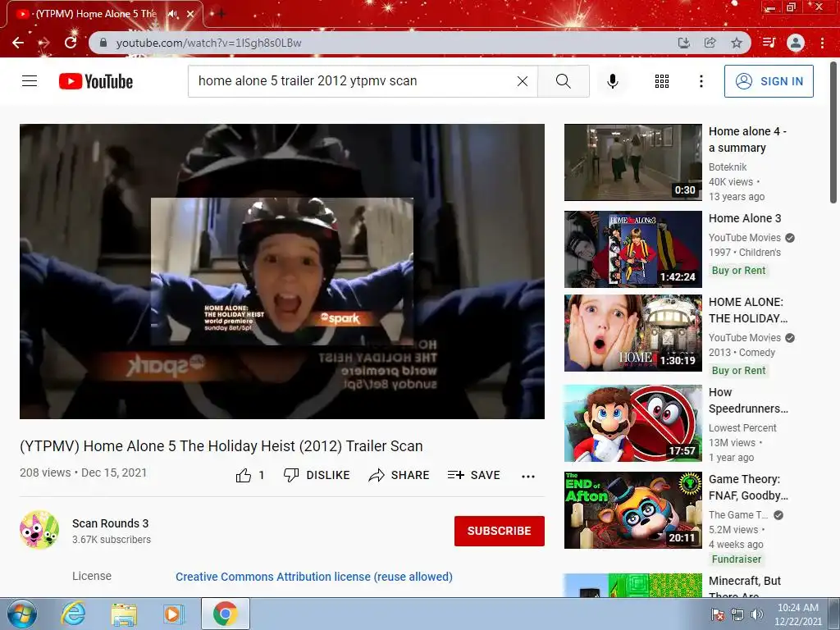Screen dimensions: 840x630
Task: Click the red SUBSCRIBE button
Action: tap(500, 531)
